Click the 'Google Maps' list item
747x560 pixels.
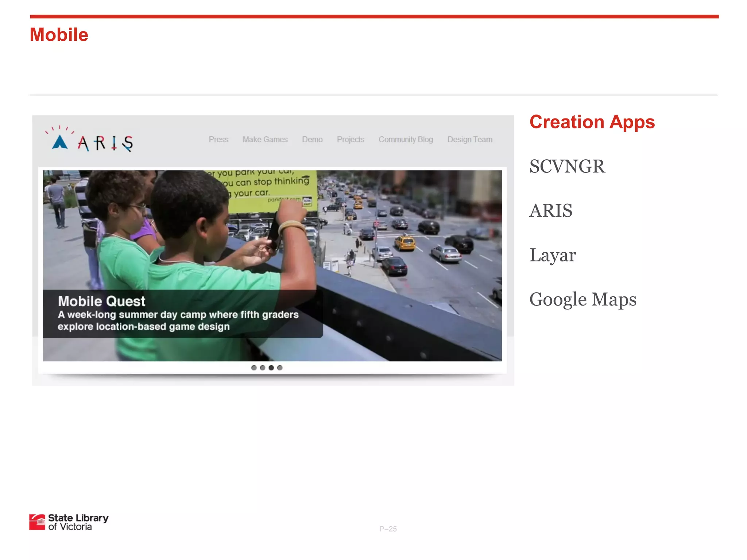coord(583,300)
